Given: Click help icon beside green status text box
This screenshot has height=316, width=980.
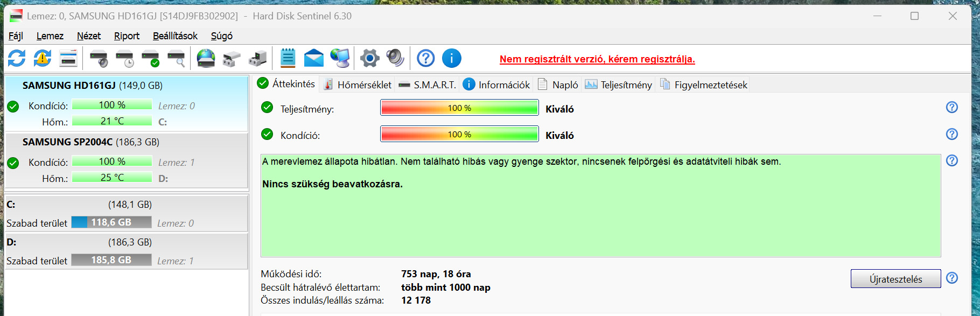Looking at the screenshot, I should 952,160.
